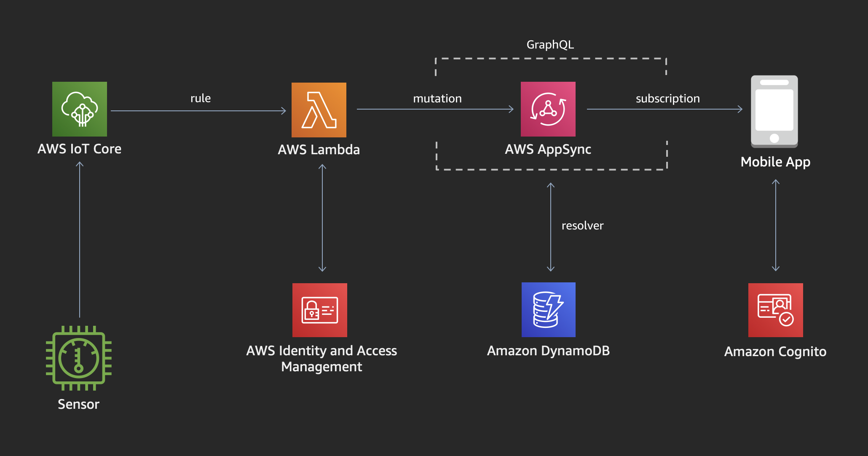Select the 'Amazon Cognito' caption
Image resolution: width=868 pixels, height=456 pixels.
tap(775, 351)
